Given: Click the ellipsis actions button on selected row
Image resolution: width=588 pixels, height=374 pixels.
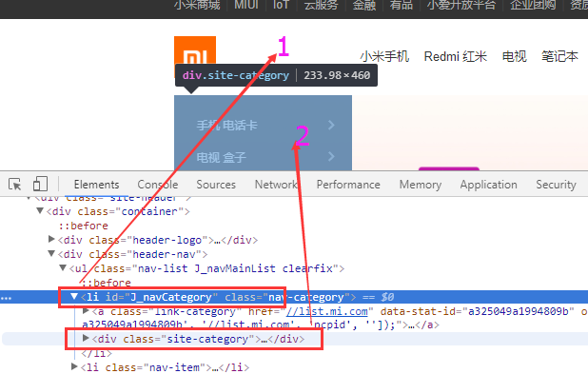Looking at the screenshot, I should click(x=7, y=299).
